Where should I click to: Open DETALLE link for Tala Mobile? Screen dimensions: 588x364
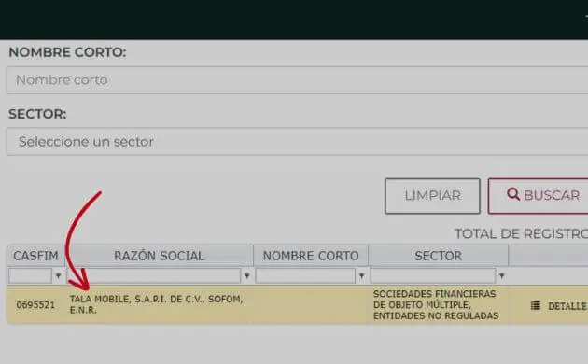[x=567, y=306]
